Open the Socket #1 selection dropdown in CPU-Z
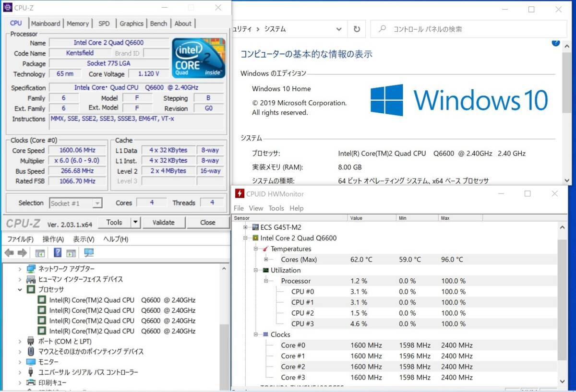576x392 pixels. point(97,203)
